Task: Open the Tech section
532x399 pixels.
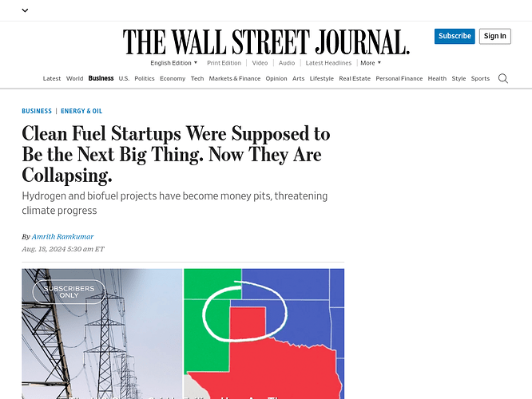Action: [197, 79]
